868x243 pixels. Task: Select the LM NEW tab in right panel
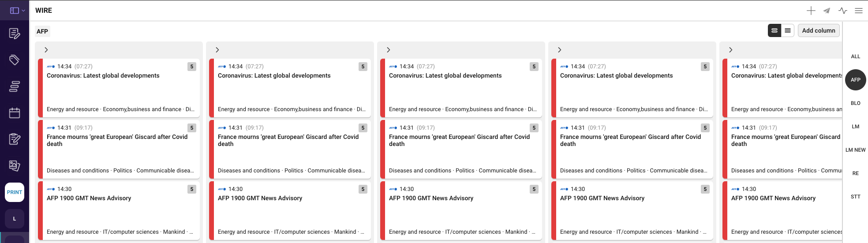pyautogui.click(x=855, y=150)
